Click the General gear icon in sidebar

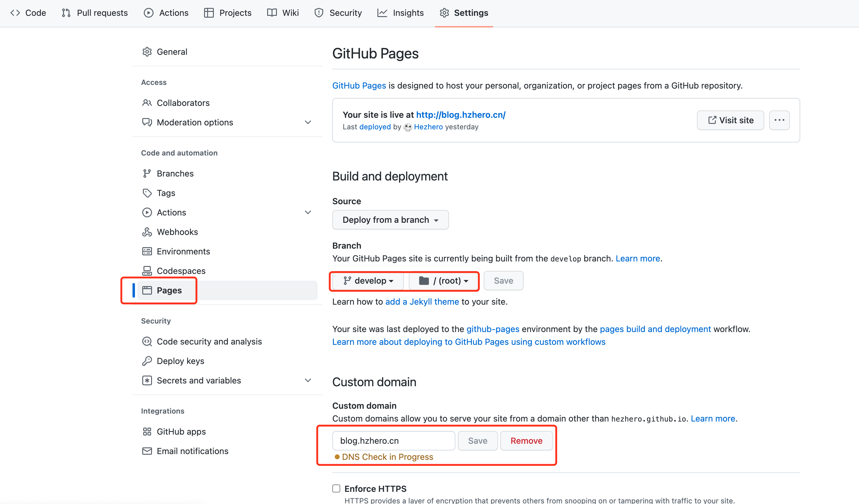147,52
